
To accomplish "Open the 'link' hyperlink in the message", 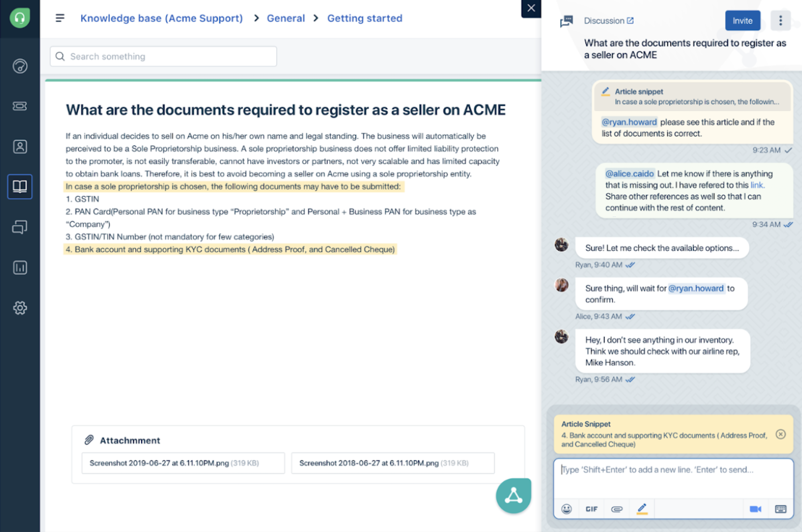I will (x=757, y=185).
